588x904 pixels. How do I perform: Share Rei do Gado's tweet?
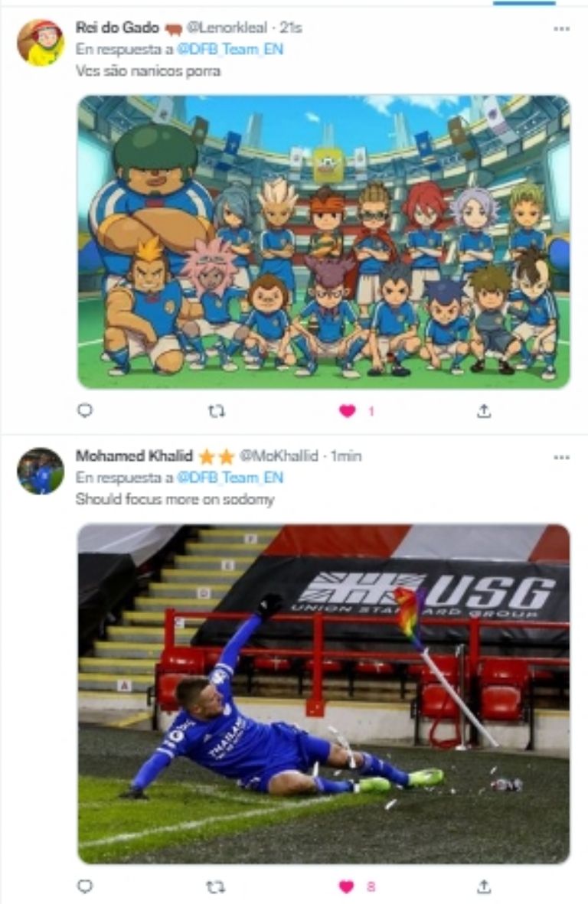(484, 411)
